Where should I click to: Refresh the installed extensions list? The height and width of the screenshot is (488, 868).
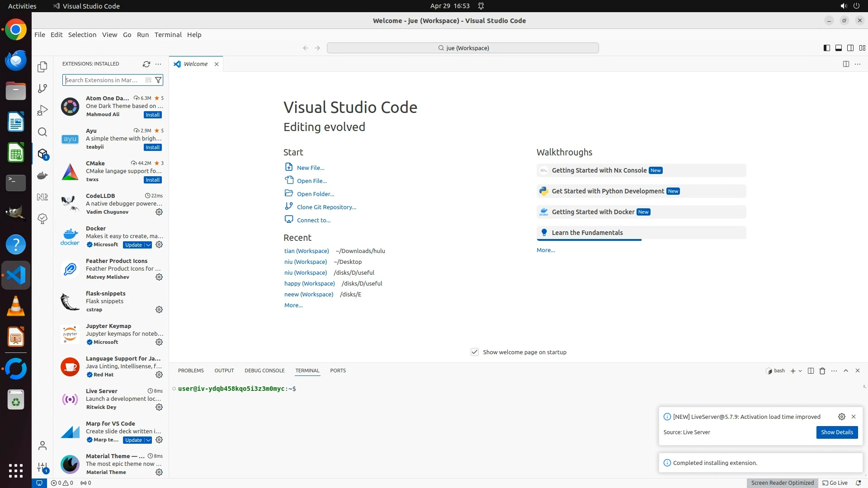point(146,64)
